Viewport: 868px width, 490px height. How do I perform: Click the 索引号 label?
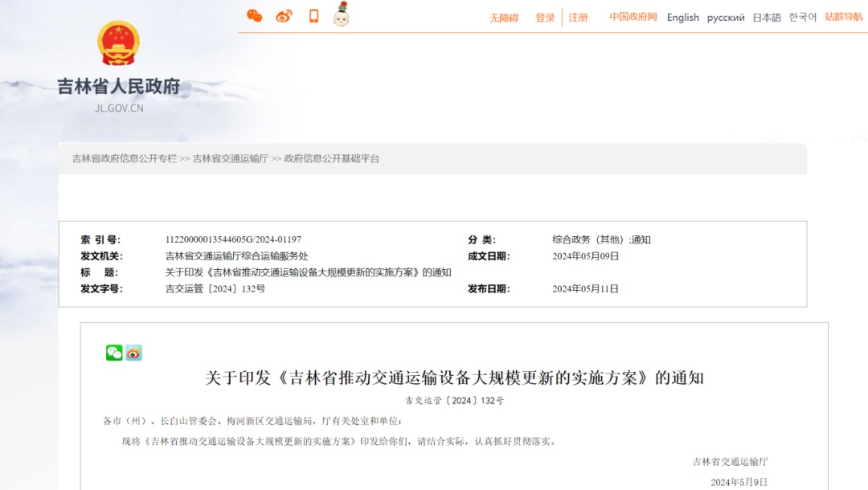100,239
